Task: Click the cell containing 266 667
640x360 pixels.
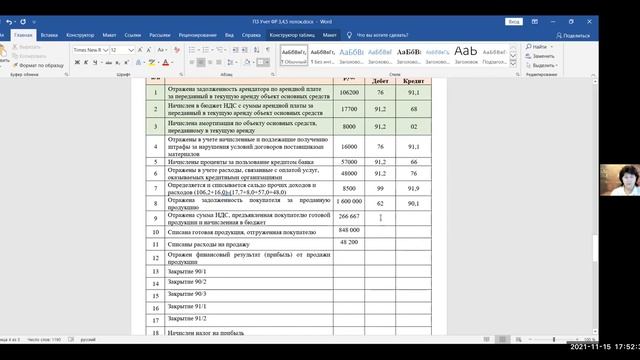Action: pos(349,218)
